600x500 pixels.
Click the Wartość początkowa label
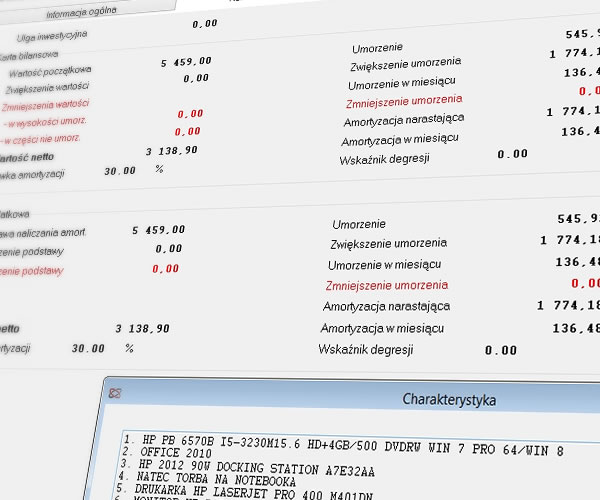tap(50, 72)
